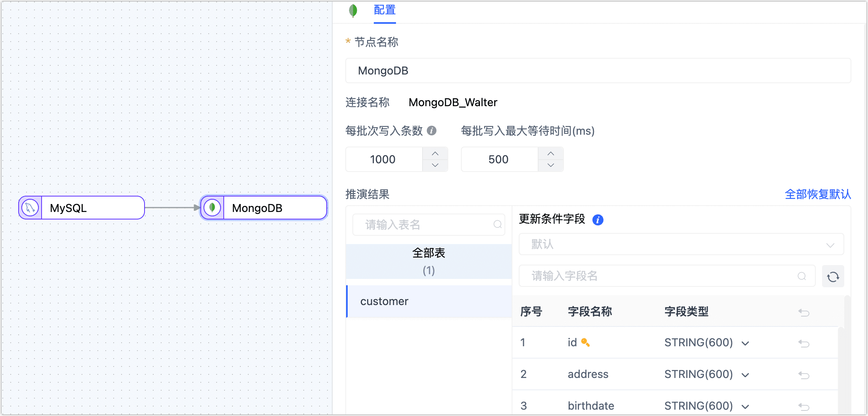Click the blue info icon next to 更新条件字段
This screenshot has width=868, height=416.
(x=598, y=219)
